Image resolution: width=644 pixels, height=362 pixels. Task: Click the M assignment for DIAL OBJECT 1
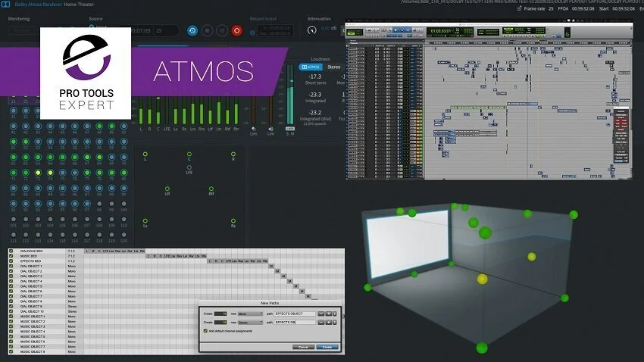[271, 266]
